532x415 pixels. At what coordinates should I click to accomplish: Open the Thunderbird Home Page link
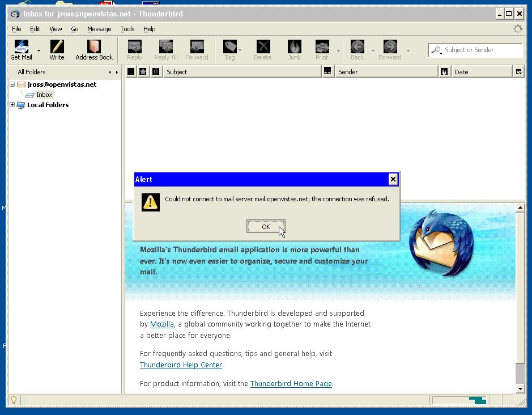(291, 383)
